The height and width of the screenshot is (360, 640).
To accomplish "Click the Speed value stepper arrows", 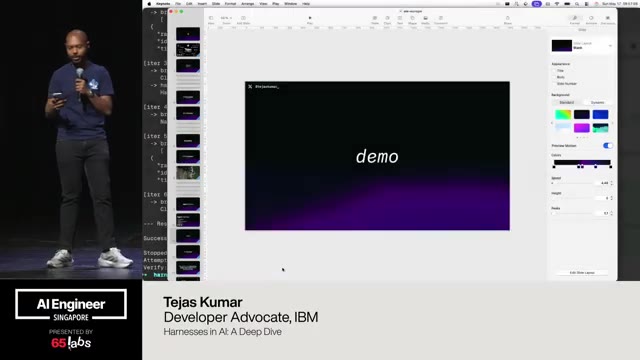I will pos(611,183).
